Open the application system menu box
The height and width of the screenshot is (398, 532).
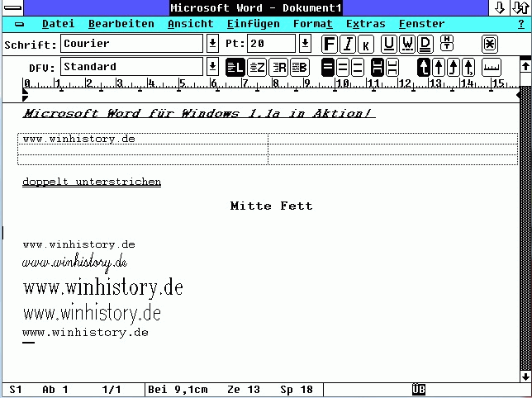click(x=12, y=7)
